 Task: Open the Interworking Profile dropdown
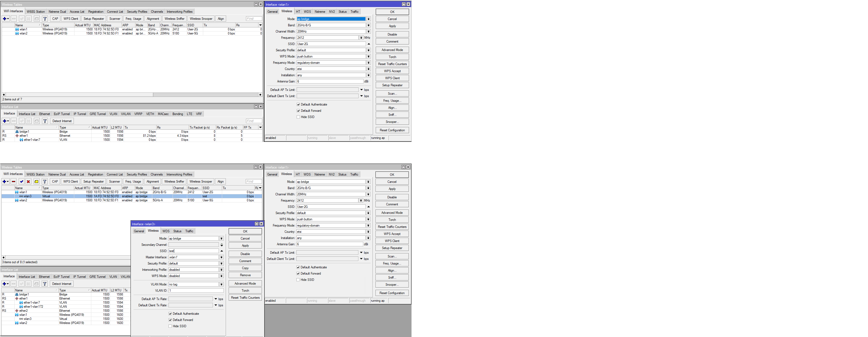(221, 270)
